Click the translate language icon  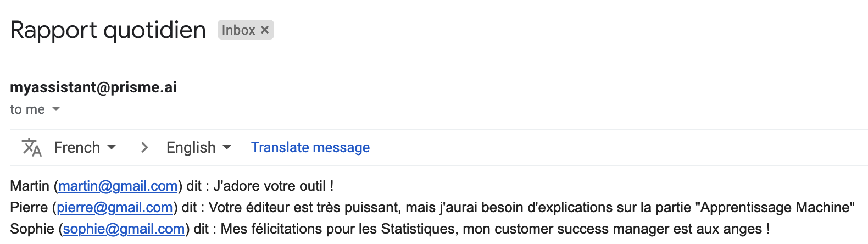click(x=32, y=147)
